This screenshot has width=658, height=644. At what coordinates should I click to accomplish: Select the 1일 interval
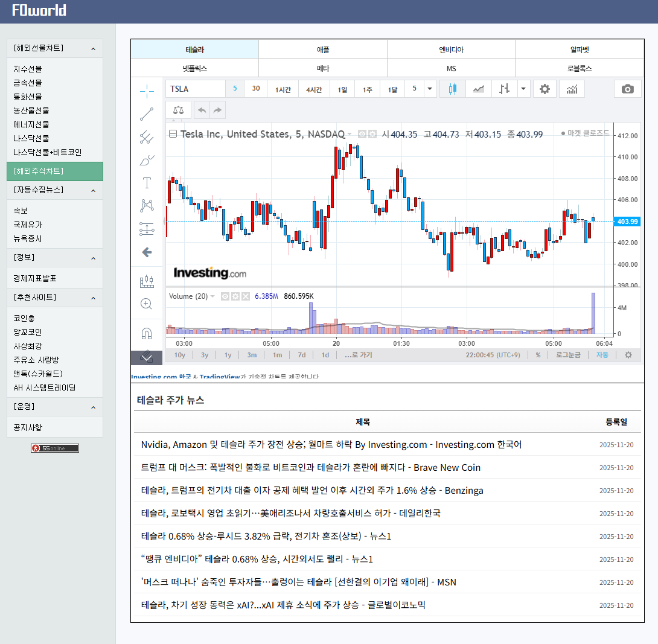pyautogui.click(x=342, y=89)
